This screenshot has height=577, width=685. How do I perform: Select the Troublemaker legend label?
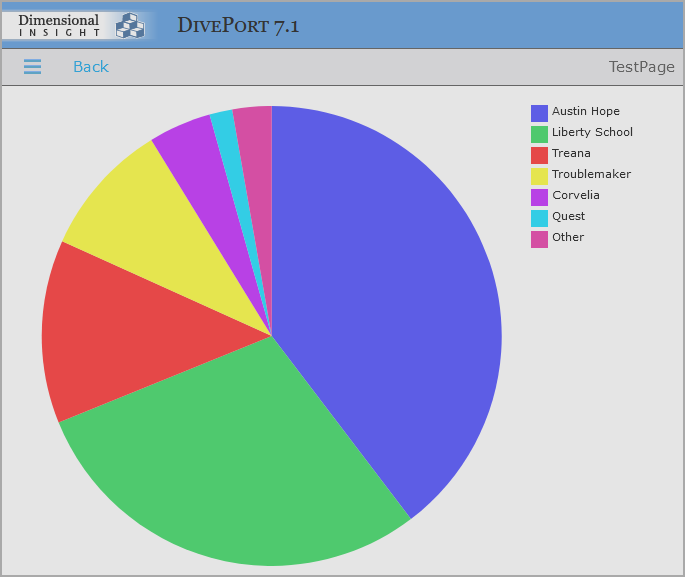click(591, 175)
